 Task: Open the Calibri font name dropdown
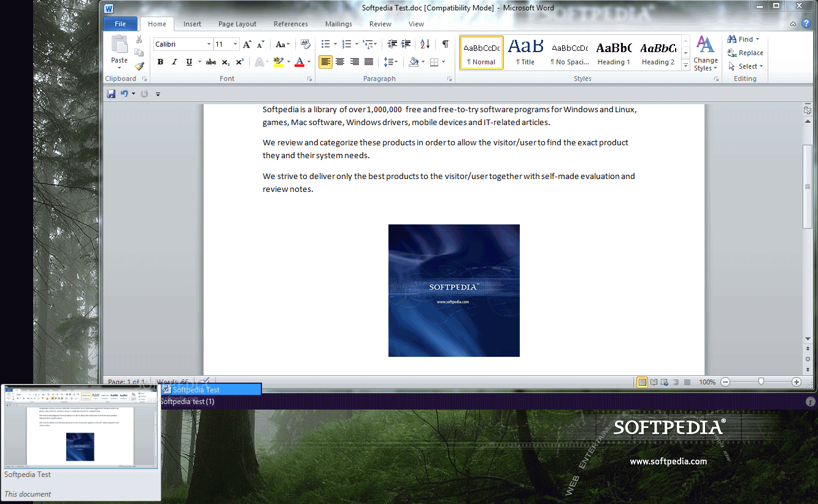(209, 44)
